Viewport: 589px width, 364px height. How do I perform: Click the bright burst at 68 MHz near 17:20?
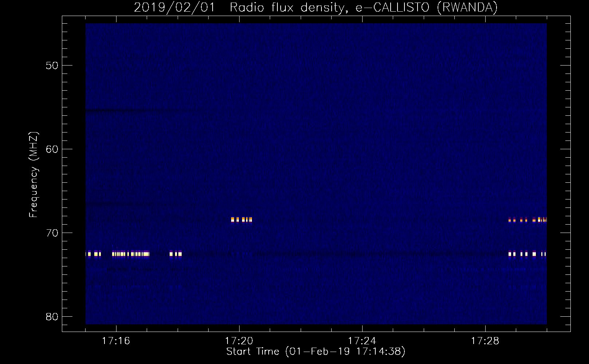coord(241,219)
